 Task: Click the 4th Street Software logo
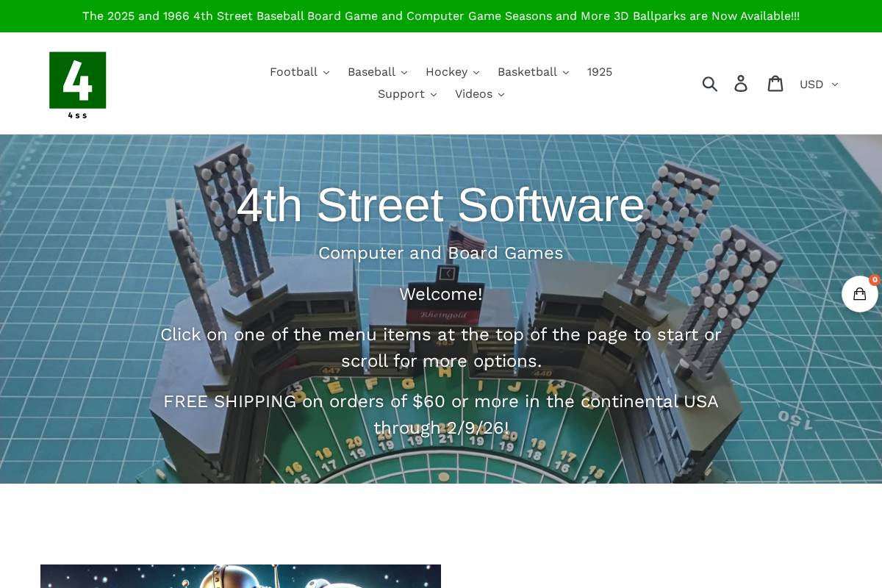pos(78,84)
